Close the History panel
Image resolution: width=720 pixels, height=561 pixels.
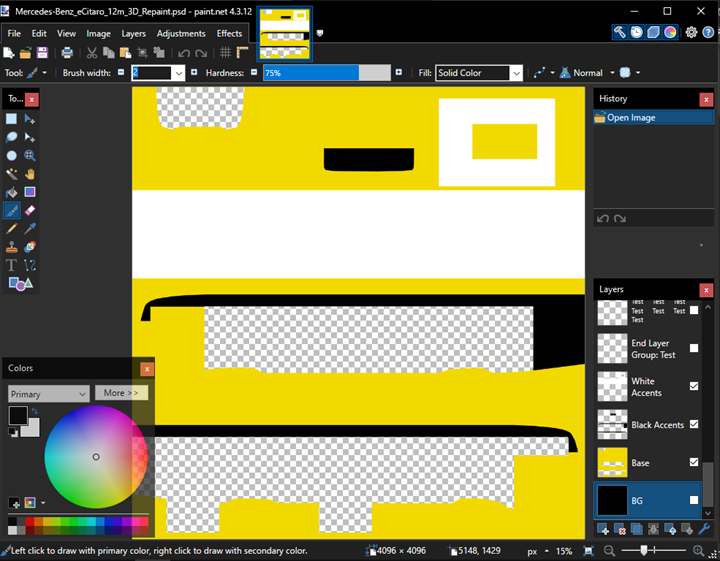pos(706,99)
